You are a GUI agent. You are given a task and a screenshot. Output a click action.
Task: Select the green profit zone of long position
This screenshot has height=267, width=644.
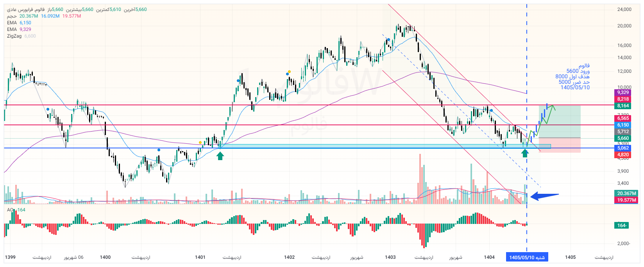(x=560, y=121)
